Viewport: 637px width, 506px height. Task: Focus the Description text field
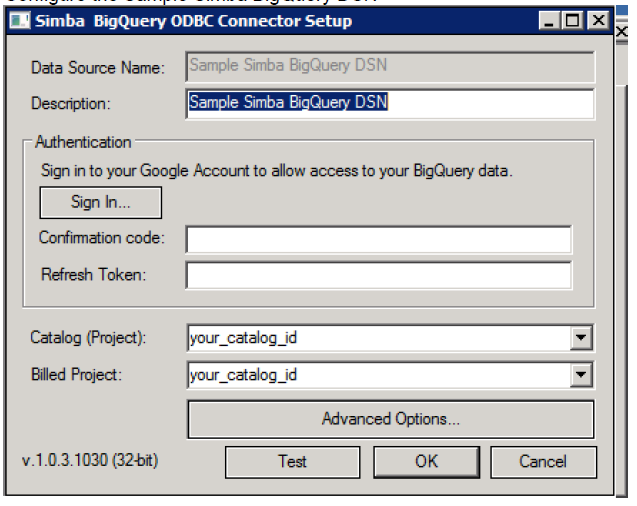[390, 104]
